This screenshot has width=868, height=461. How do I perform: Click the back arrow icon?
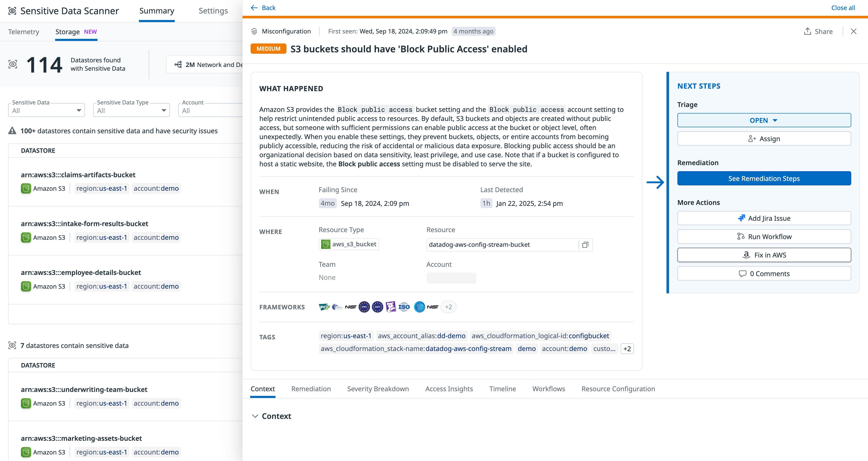coord(254,8)
